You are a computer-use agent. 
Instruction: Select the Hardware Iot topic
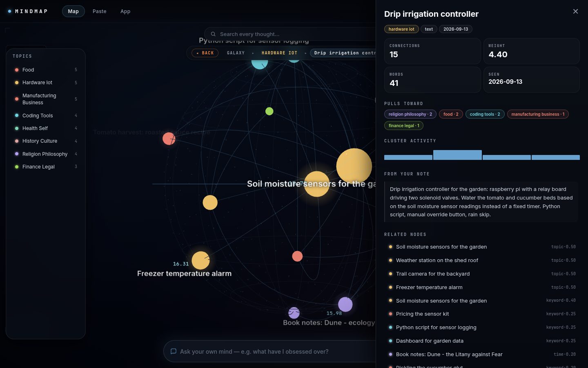tap(46, 83)
